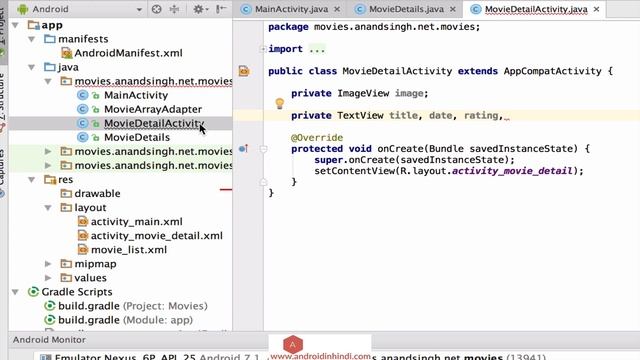Click the related XML file gutter icon
The image size is (640, 360).
pos(244,71)
